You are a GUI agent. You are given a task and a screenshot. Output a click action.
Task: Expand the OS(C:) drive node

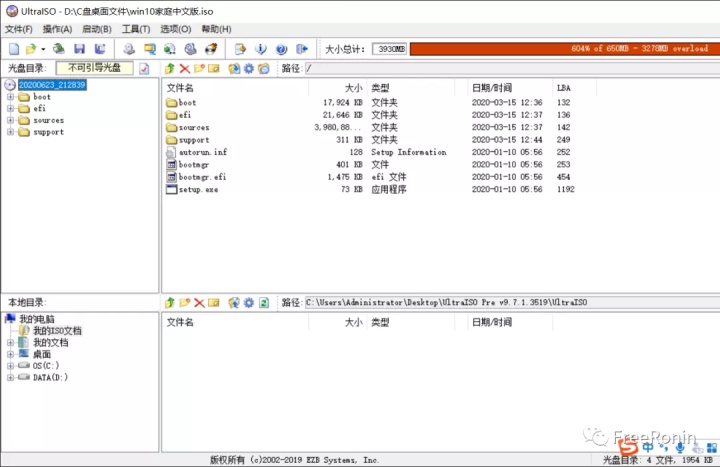[10, 366]
